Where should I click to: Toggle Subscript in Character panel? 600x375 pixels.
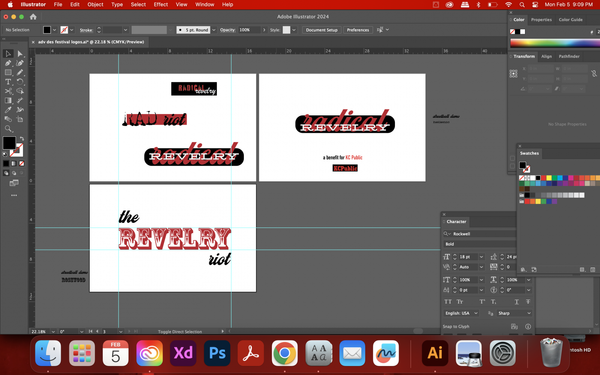(x=494, y=302)
